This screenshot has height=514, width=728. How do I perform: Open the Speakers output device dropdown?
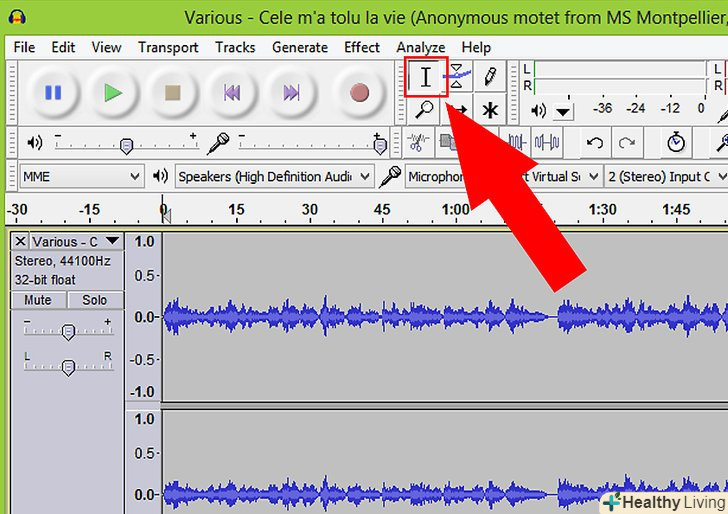(274, 176)
